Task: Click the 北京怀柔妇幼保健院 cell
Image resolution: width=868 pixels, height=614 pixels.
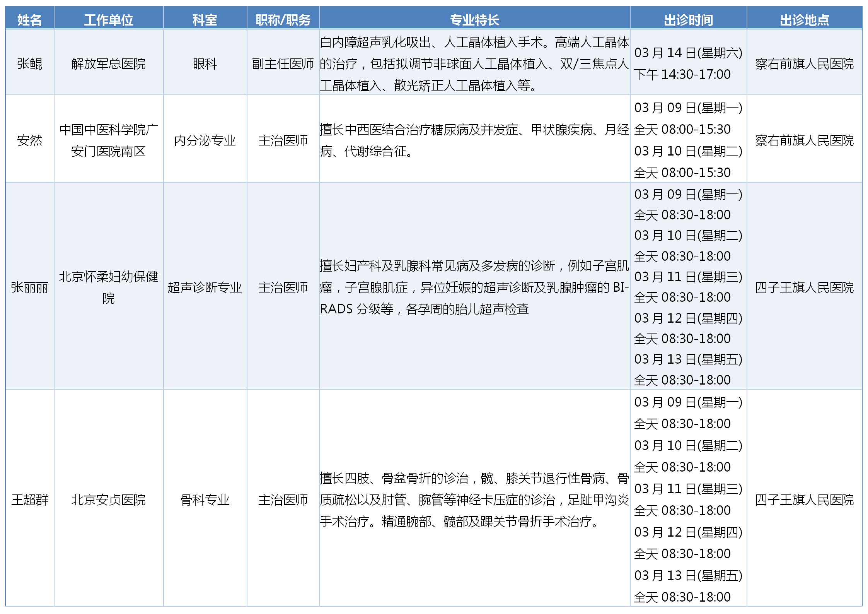Action: pos(109,287)
